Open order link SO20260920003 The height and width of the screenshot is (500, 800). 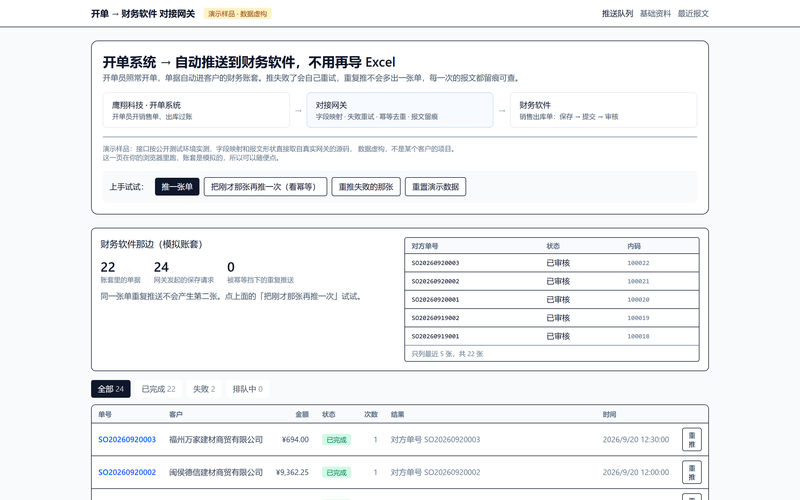point(127,439)
